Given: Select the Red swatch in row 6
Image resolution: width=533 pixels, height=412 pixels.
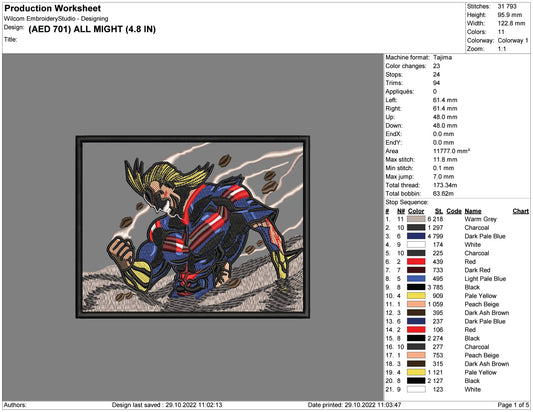Looking at the screenshot, I should coord(416,262).
